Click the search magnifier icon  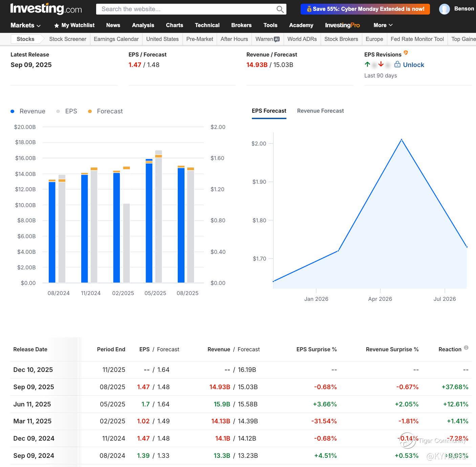pyautogui.click(x=280, y=9)
